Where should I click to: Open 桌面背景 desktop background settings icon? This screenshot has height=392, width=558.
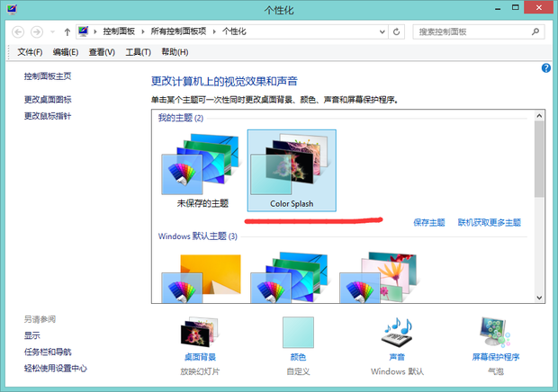click(x=201, y=332)
